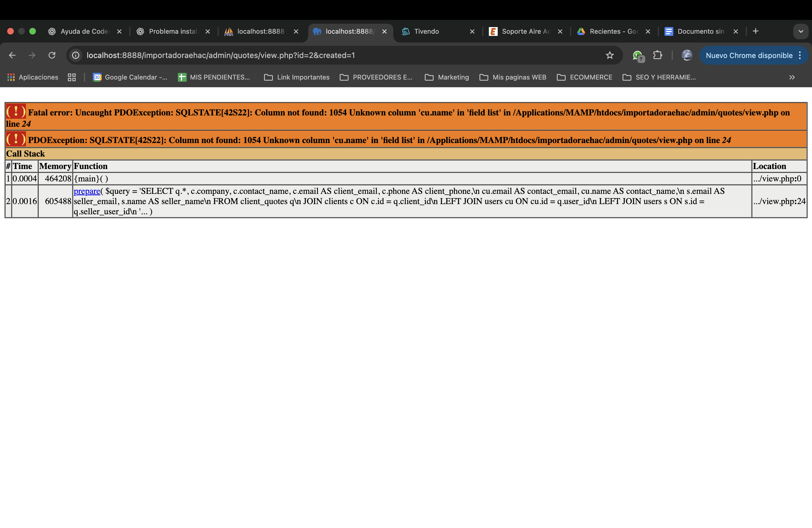This screenshot has height=528, width=812.
Task: Close the Ayuda de Code tab
Action: pos(119,31)
